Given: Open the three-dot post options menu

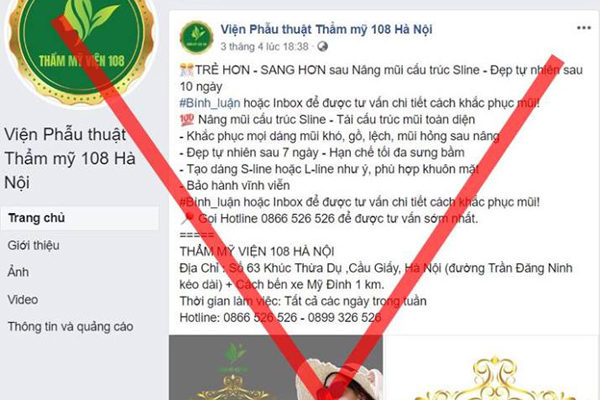Looking at the screenshot, I should click(x=584, y=28).
